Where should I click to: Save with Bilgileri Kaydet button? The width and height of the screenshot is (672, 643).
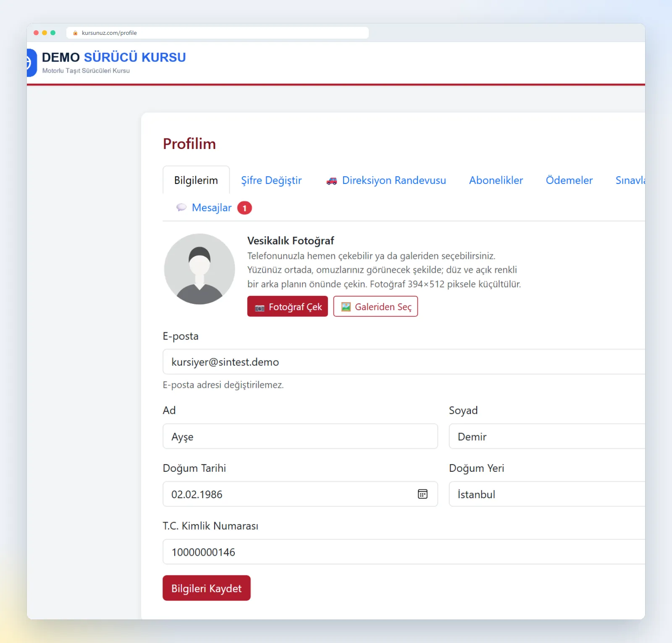[x=207, y=588]
